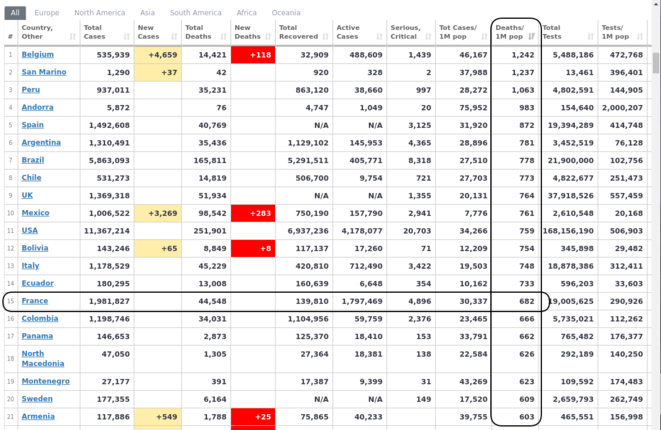This screenshot has width=661, height=430.
Task: Select Peru total recovered 863,120
Action: tap(312, 90)
